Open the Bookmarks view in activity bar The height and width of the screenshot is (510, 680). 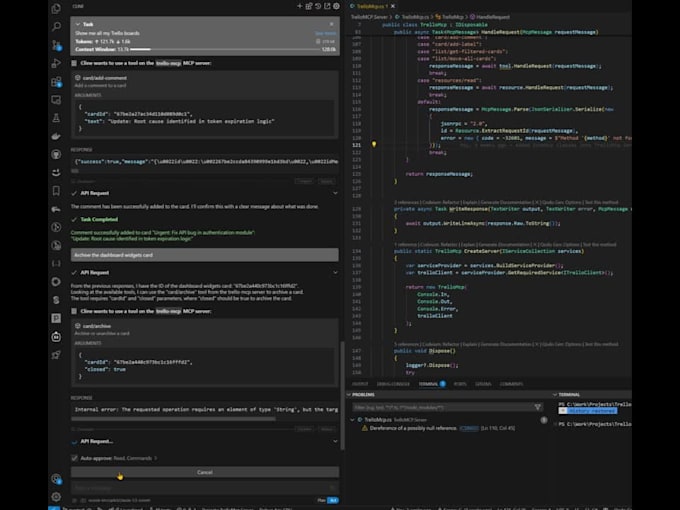pyautogui.click(x=56, y=191)
